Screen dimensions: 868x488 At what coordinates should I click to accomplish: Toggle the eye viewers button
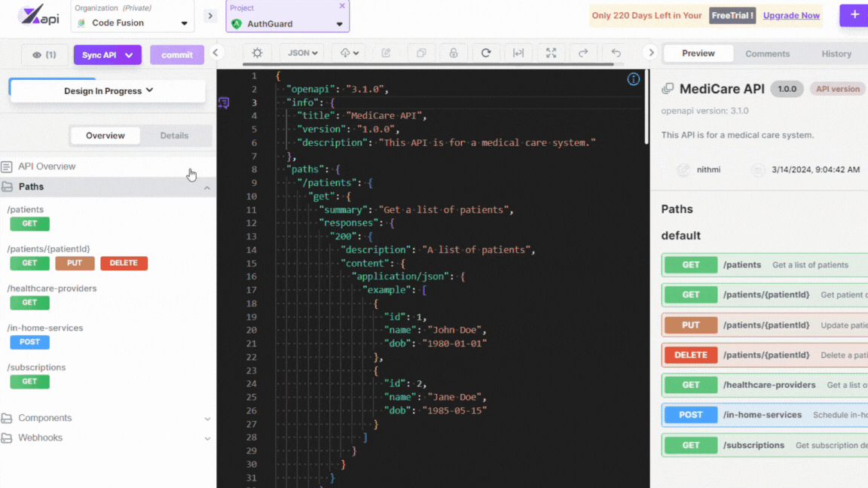pyautogui.click(x=44, y=55)
